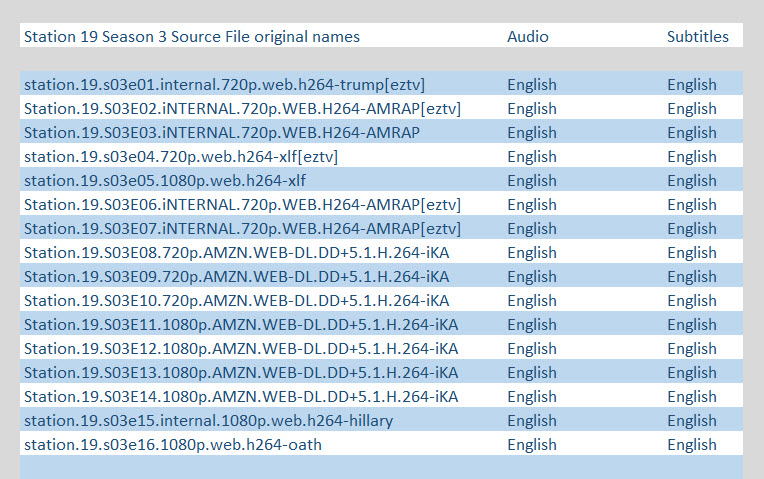Click the Audio 'English' cell for S03E03
The height and width of the screenshot is (479, 764).
point(532,133)
